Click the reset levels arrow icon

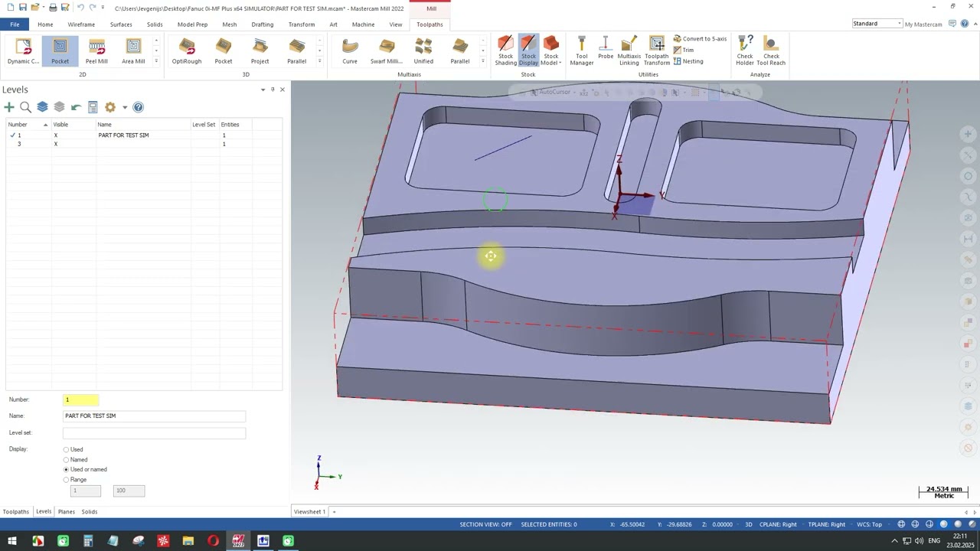tap(76, 107)
